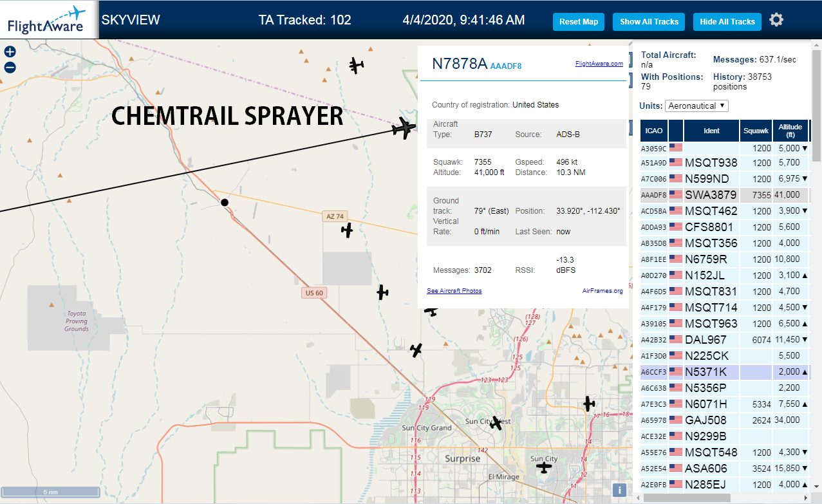Open See Aircraft Photos link
Screen dimensions: 822x504
click(454, 291)
